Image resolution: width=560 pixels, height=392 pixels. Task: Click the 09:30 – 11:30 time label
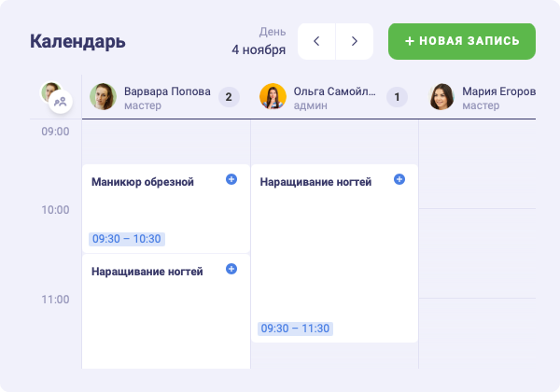click(x=295, y=329)
